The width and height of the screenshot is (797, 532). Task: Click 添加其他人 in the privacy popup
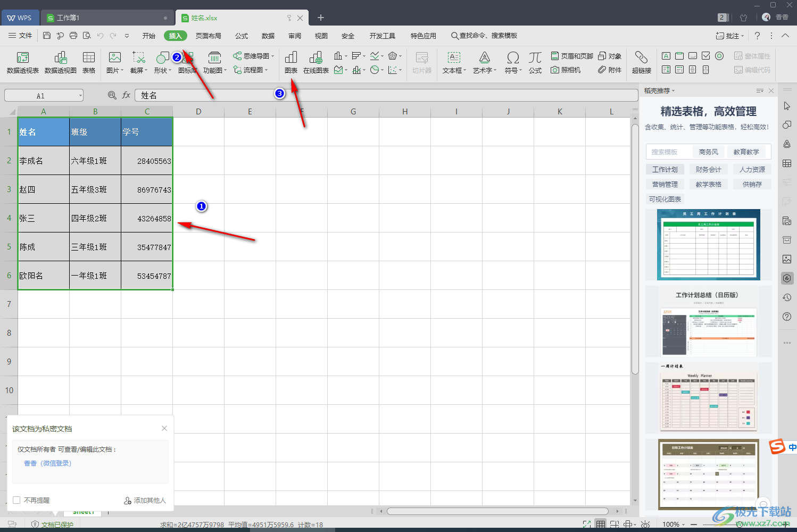pos(145,500)
